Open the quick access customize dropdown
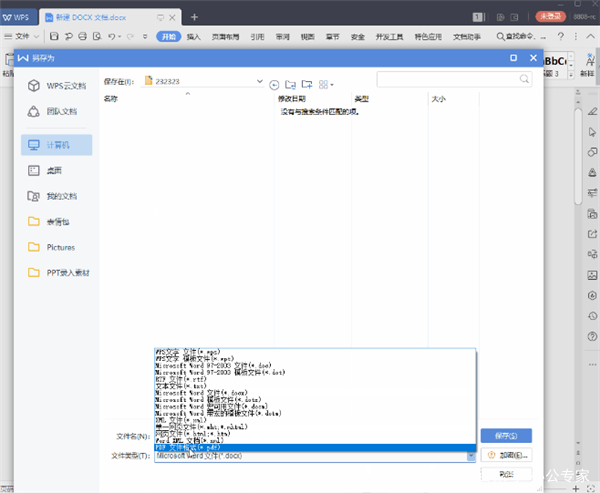The height and width of the screenshot is (493, 600). [145, 36]
